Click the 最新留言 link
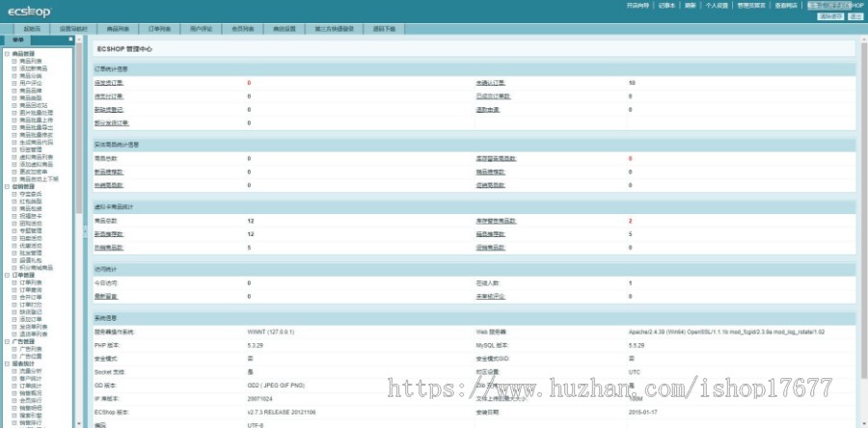Image resolution: width=868 pixels, height=428 pixels. click(106, 296)
